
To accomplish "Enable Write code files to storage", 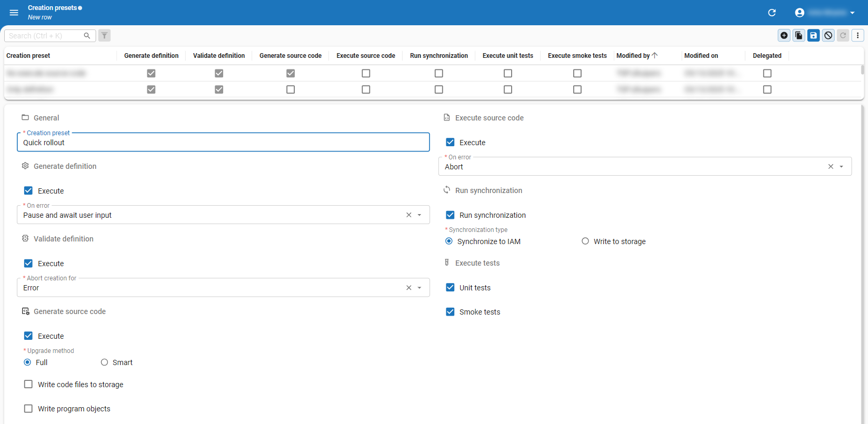I will click(x=28, y=384).
